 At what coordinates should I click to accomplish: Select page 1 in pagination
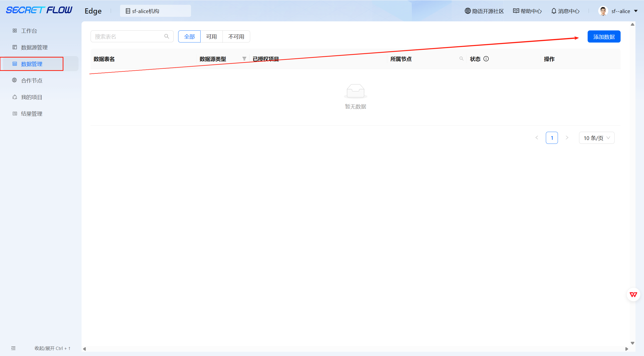click(x=552, y=138)
